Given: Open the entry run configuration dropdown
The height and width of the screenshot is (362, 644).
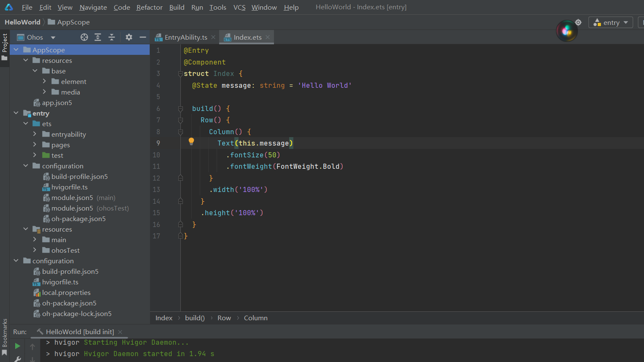Looking at the screenshot, I should tap(611, 22).
